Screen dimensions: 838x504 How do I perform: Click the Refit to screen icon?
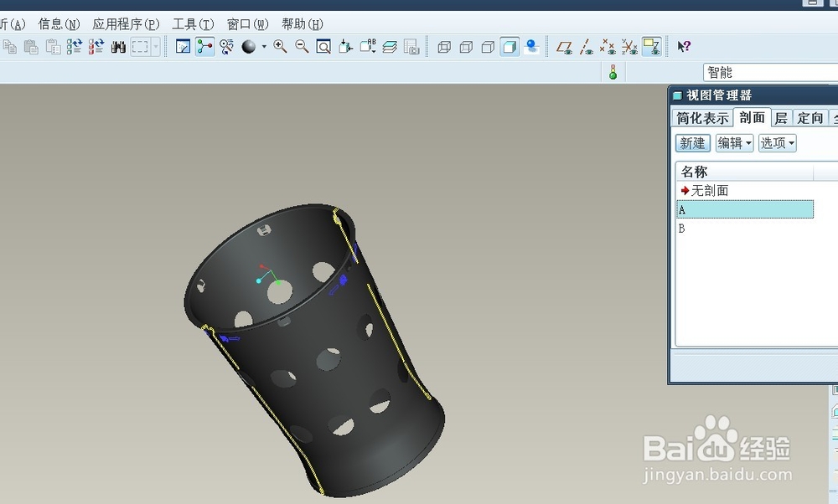pyautogui.click(x=323, y=47)
